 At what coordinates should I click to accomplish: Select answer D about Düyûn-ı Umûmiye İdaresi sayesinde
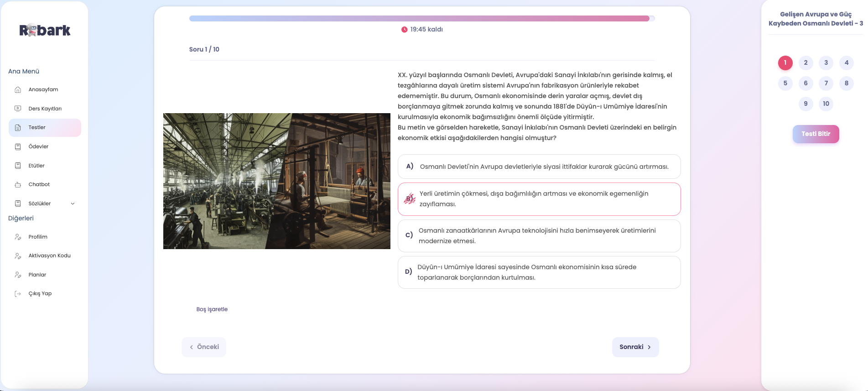click(x=539, y=272)
